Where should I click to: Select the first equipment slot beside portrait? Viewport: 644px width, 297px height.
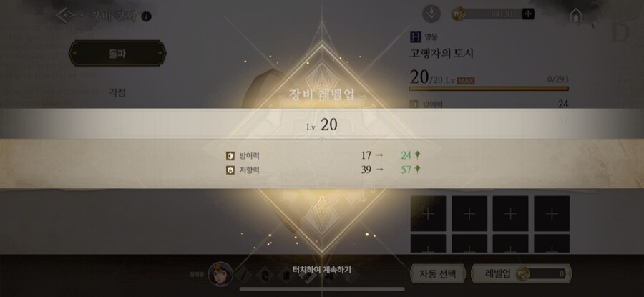point(243,274)
